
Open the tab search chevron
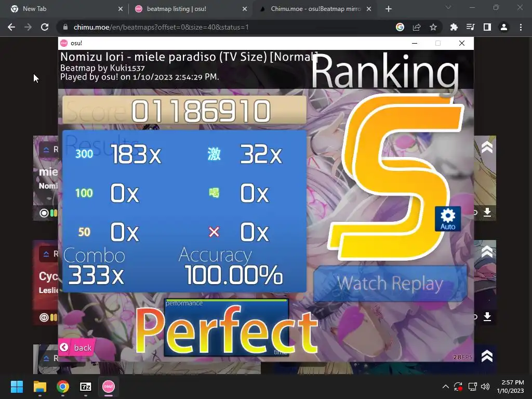448,7
